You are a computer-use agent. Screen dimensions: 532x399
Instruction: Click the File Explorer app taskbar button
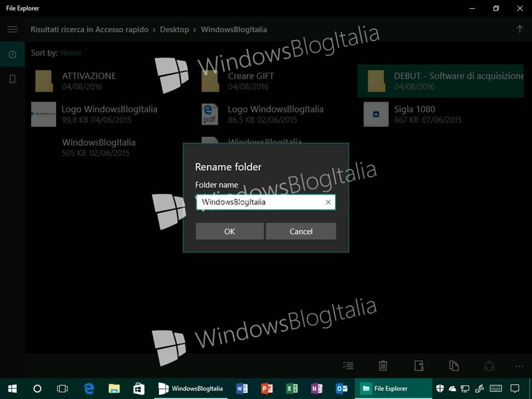(393, 388)
